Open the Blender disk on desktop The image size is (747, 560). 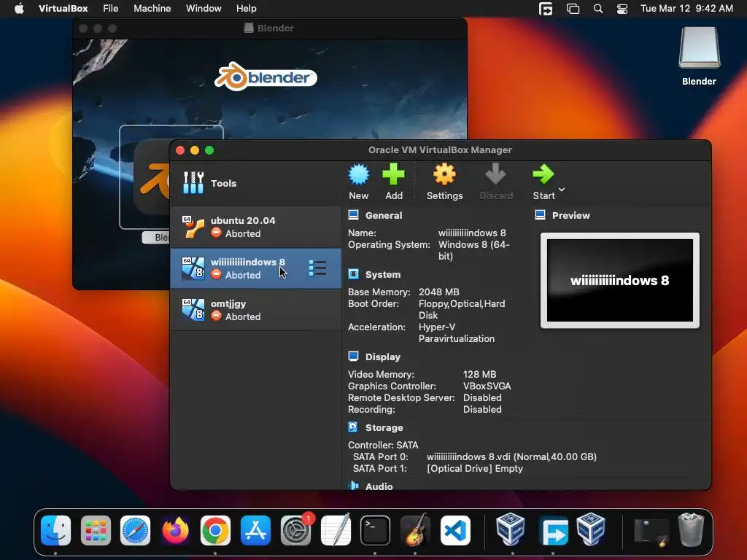click(x=699, y=55)
